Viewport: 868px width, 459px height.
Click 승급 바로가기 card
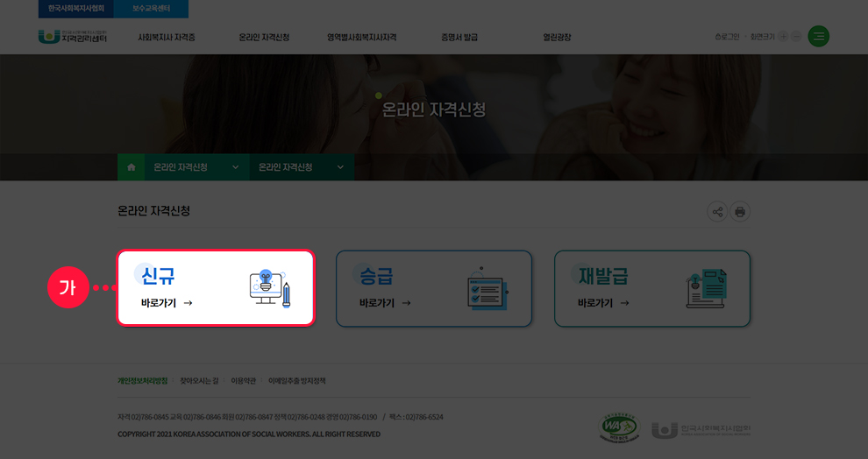coord(433,289)
